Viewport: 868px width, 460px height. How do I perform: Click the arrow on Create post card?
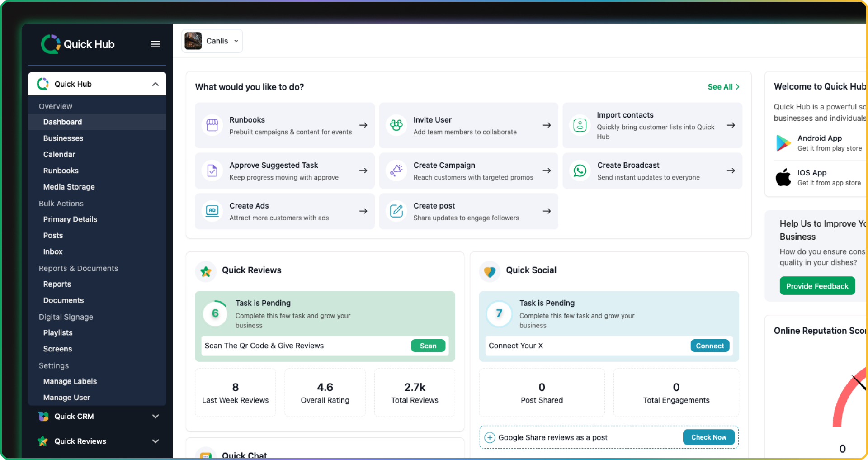click(547, 211)
